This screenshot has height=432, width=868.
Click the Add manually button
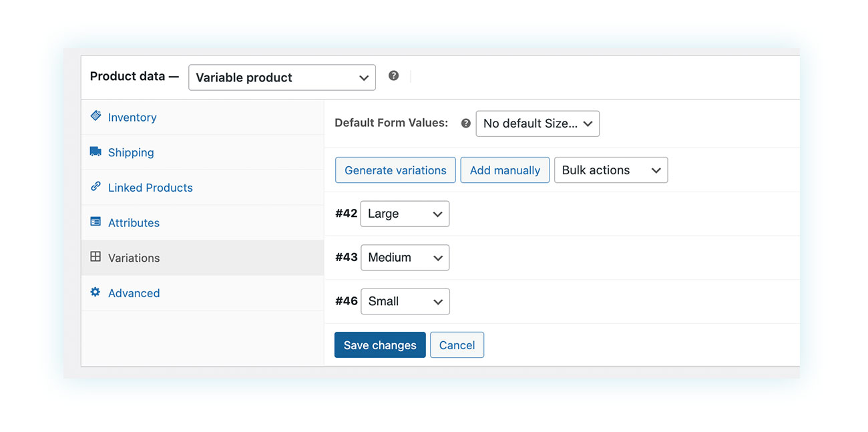click(x=505, y=170)
